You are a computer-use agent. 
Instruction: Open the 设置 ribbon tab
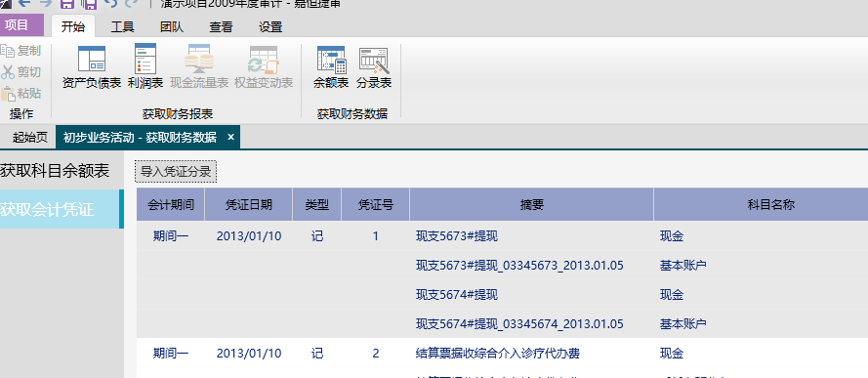click(270, 26)
